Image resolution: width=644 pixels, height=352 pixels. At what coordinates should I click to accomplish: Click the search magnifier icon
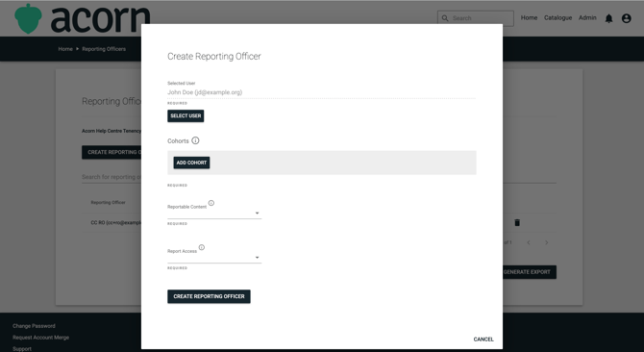(x=445, y=18)
